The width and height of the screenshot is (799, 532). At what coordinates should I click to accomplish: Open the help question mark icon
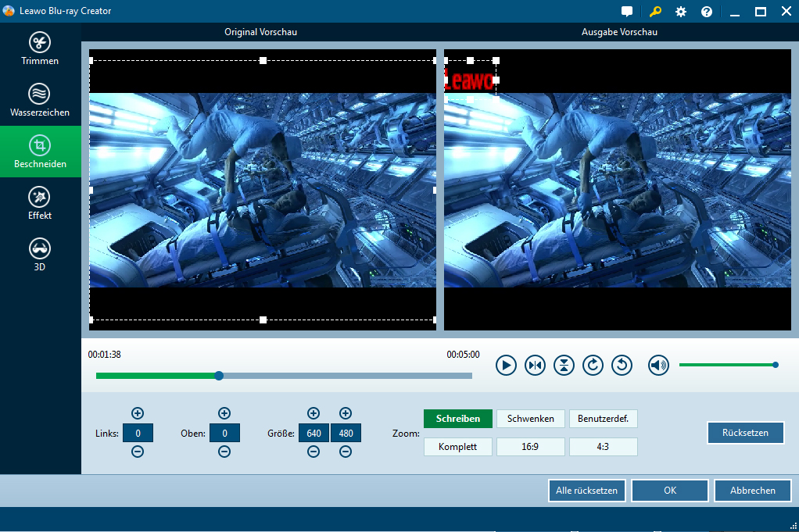click(x=707, y=12)
